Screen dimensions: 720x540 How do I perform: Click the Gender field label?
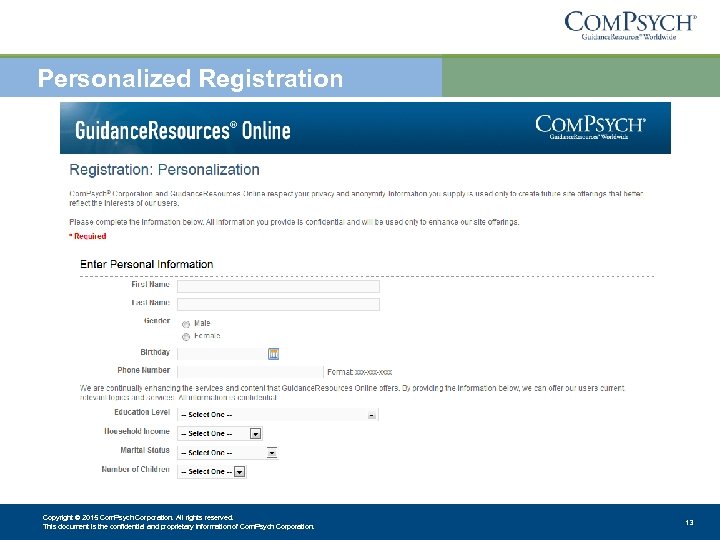(x=157, y=321)
